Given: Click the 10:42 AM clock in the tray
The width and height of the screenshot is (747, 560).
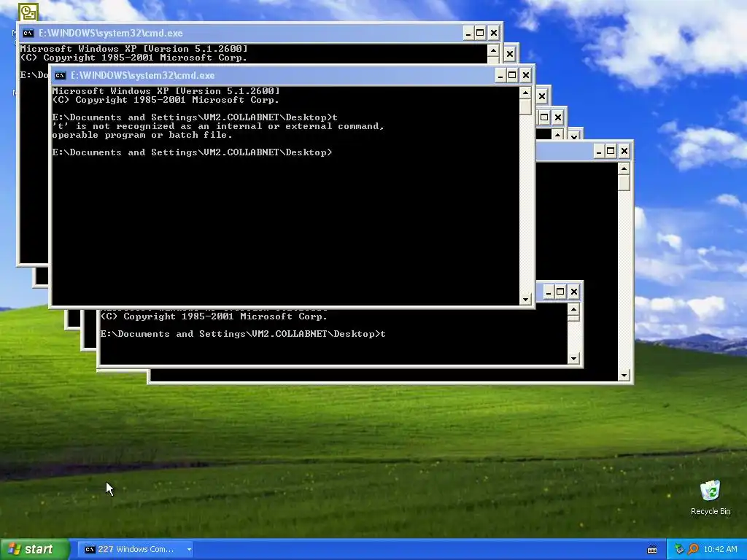Looking at the screenshot, I should click(x=720, y=549).
